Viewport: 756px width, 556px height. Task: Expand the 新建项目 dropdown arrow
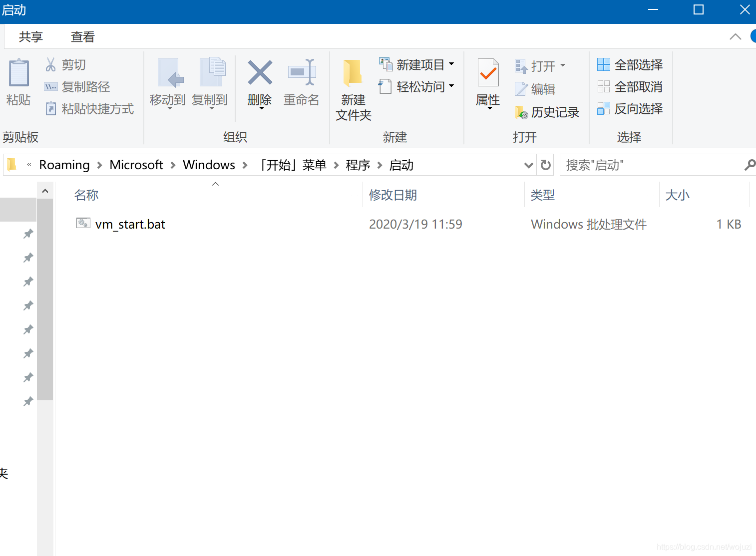[451, 64]
